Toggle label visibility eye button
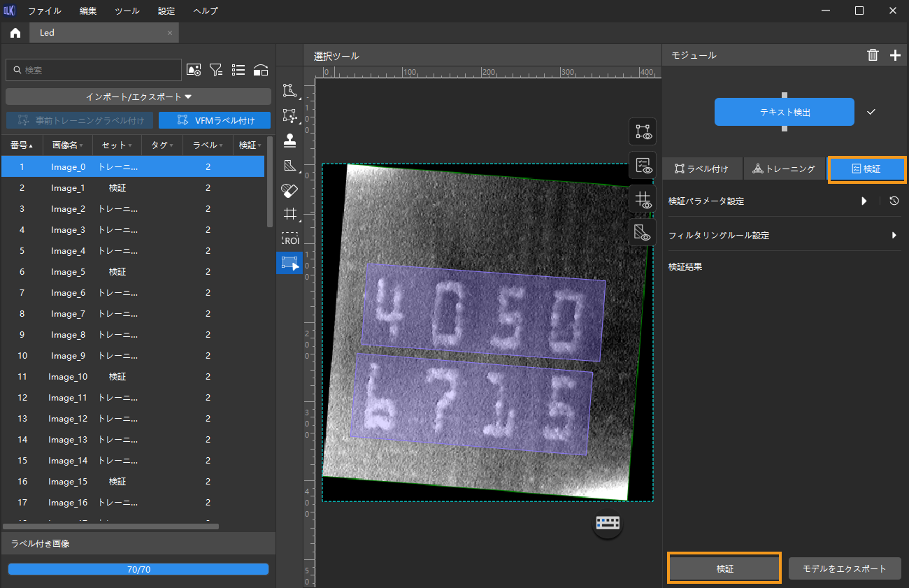Screen dimensions: 909x588 click(x=643, y=131)
